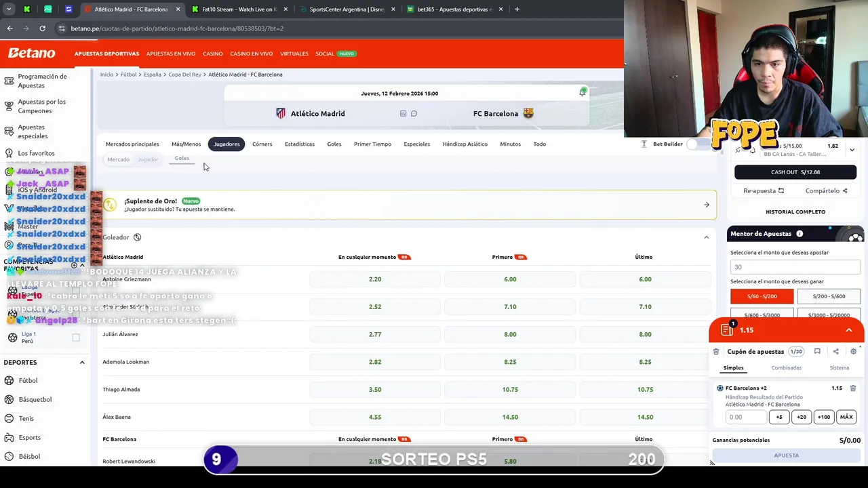Image resolution: width=868 pixels, height=488 pixels.
Task: Remove FC Barcelona +2 selection with trash icon
Action: click(x=853, y=388)
